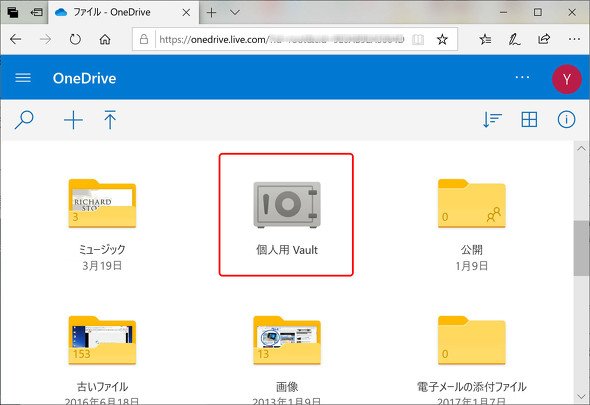Click the plus icon to create new item

pos(73,120)
